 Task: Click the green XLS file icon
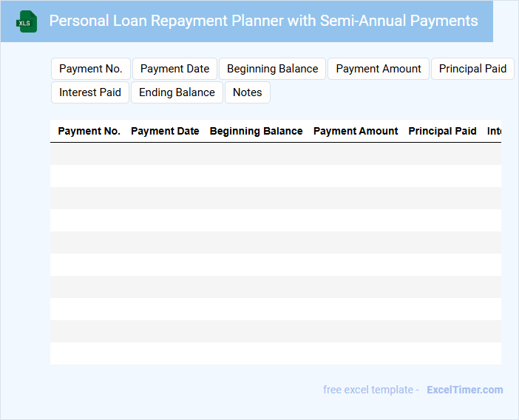[x=27, y=21]
